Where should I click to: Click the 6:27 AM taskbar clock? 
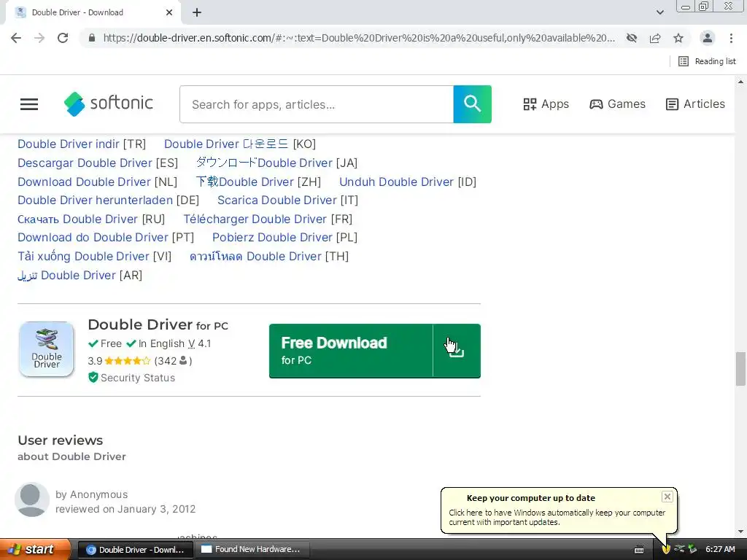pyautogui.click(x=720, y=550)
